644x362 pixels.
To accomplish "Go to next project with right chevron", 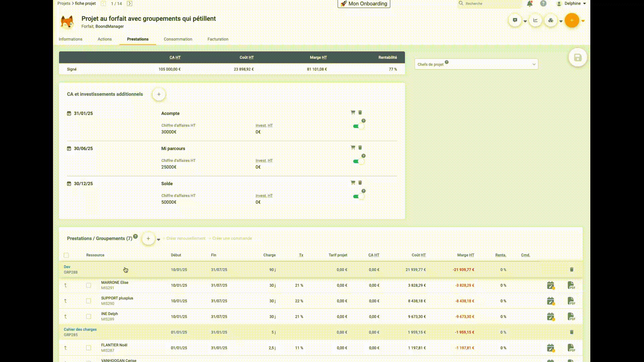I will pyautogui.click(x=129, y=4).
